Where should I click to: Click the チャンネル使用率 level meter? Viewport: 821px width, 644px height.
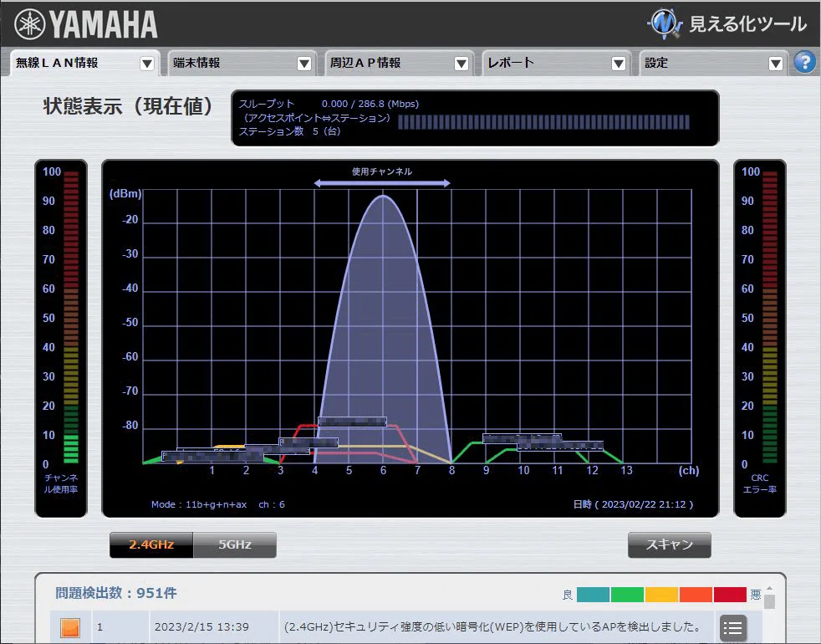click(x=71, y=318)
